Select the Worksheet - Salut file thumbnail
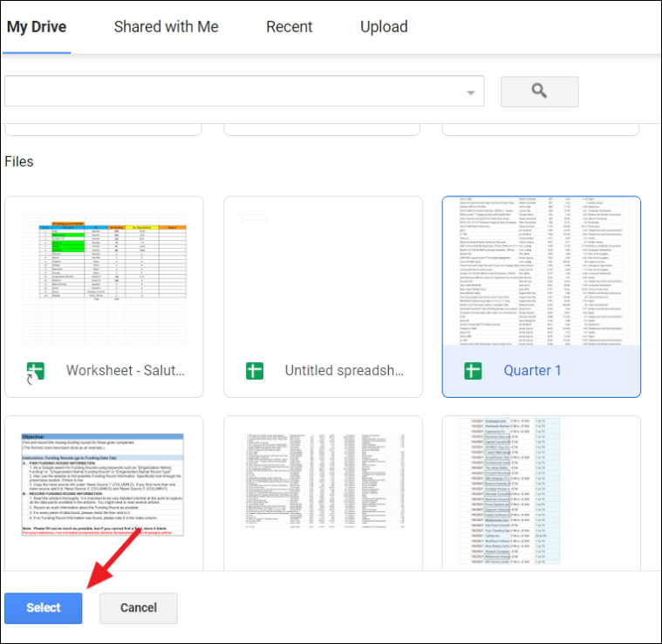662x644 pixels. tap(104, 279)
